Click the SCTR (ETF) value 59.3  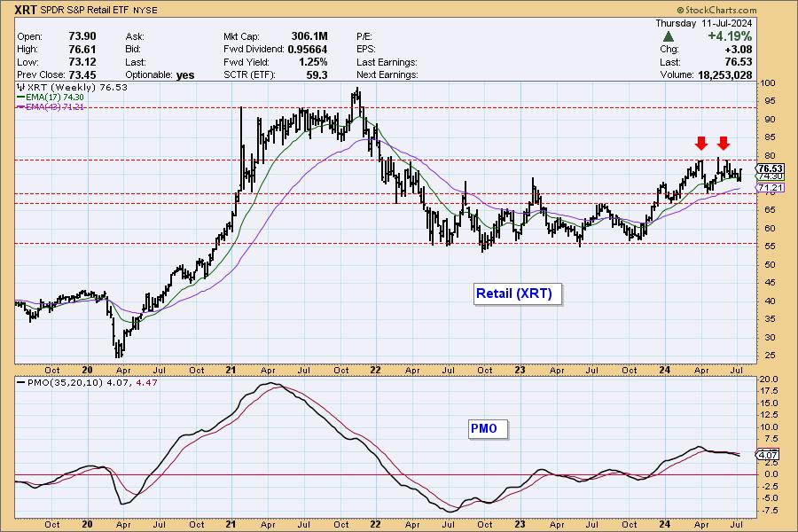pos(317,74)
